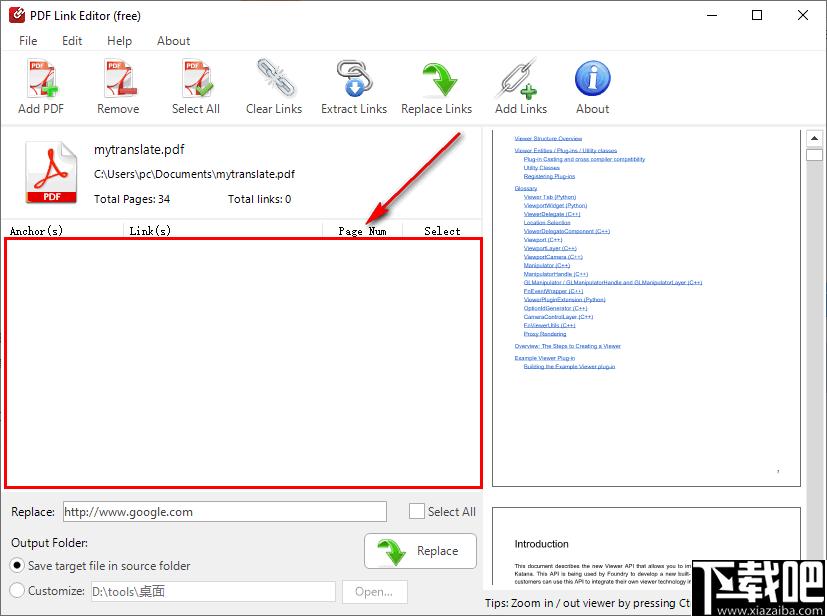
Task: Click the Proxy Rendering link in preview
Action: [x=545, y=334]
